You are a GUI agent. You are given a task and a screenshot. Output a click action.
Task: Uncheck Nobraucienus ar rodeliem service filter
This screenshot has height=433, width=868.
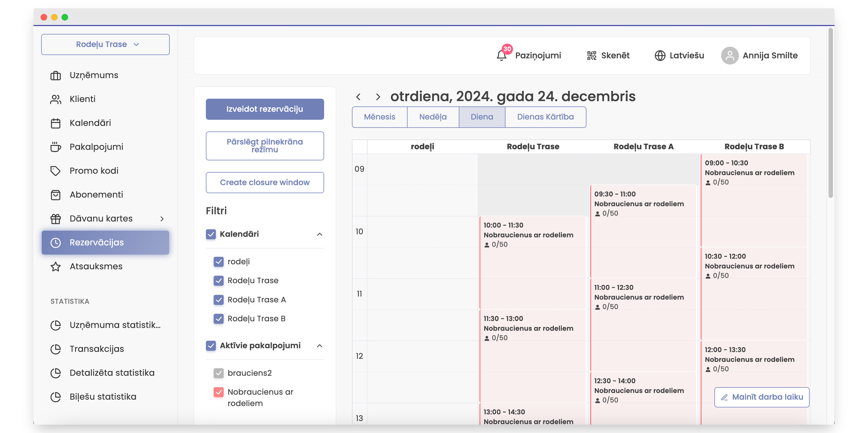[x=219, y=392]
